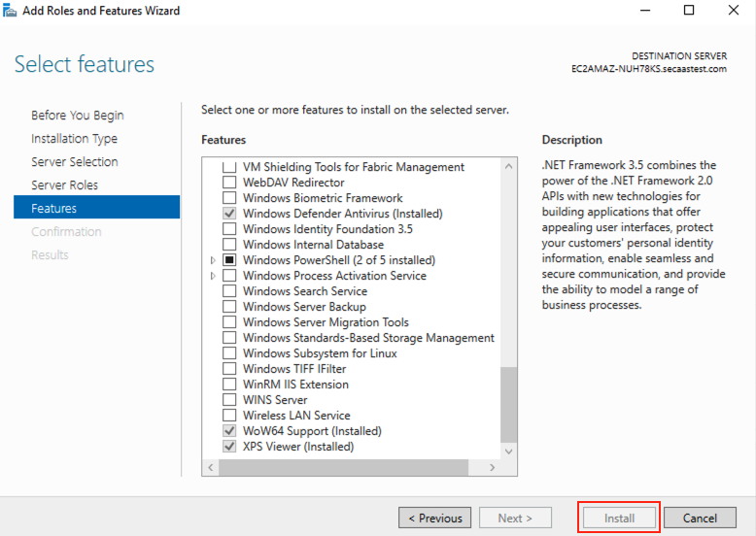Screen dimensions: 756x536
Task: Minimize the wizard window
Action: [x=645, y=10]
